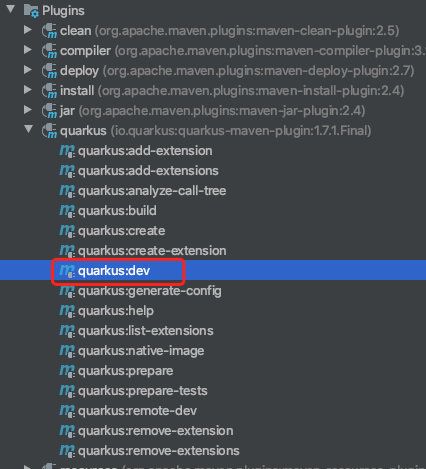This screenshot has height=469, width=426.
Task: Select the quarkus:remove-extensions goal
Action: (159, 451)
